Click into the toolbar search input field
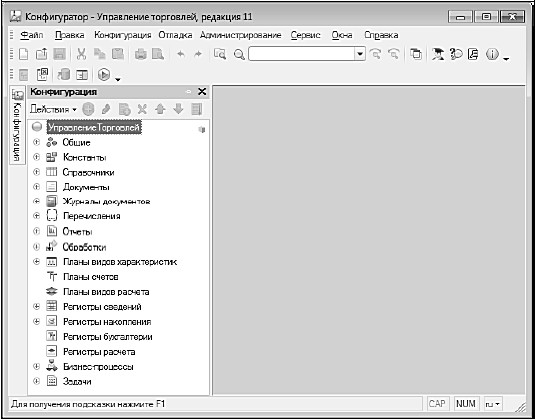This screenshot has height=420, width=536. (x=302, y=54)
